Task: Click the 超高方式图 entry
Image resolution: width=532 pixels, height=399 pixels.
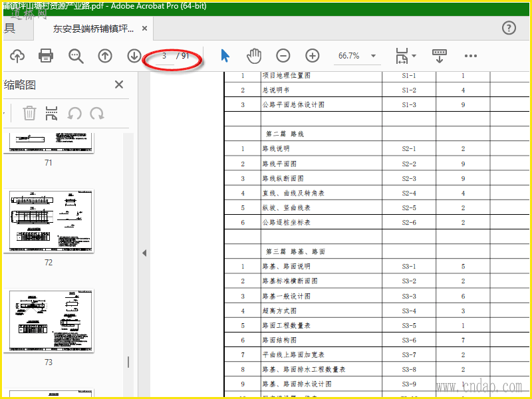Action: coord(279,311)
